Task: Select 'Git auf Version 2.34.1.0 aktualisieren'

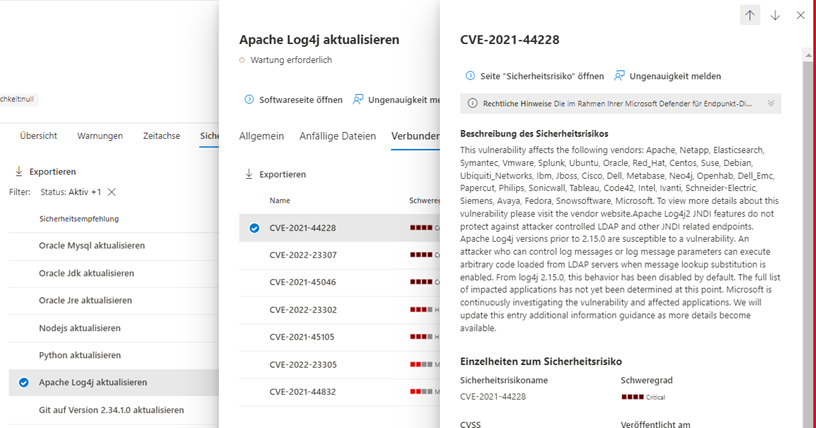Action: click(x=113, y=410)
